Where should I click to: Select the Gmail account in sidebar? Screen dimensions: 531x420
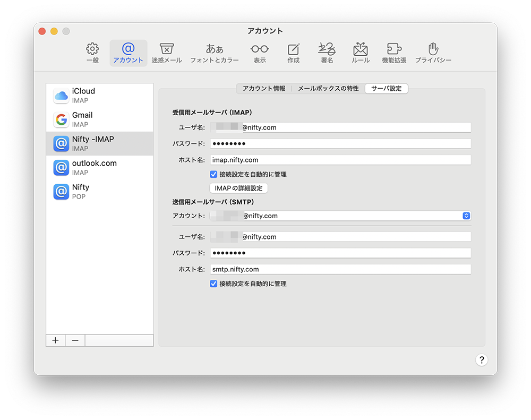(100, 119)
